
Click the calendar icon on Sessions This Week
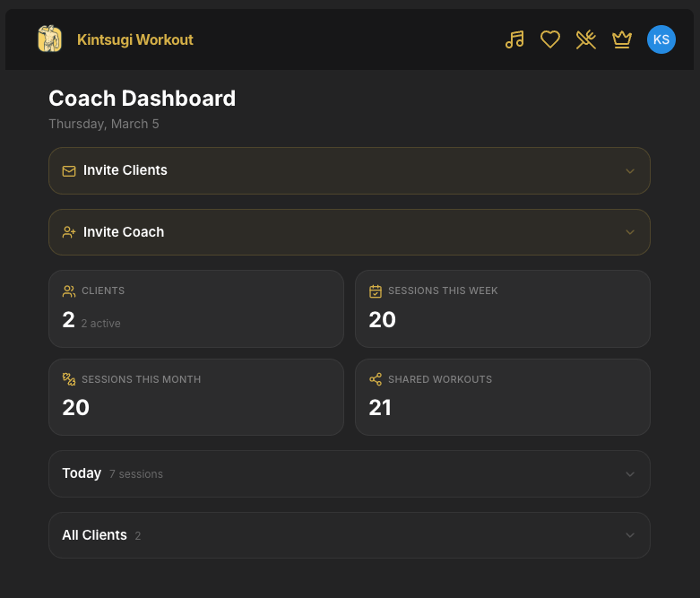point(376,291)
